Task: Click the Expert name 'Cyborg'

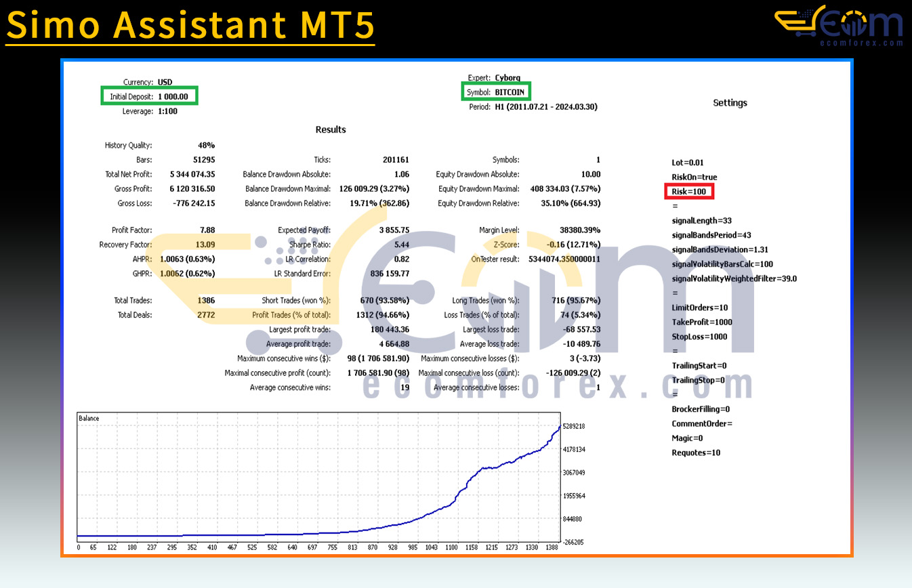Action: click(x=507, y=78)
